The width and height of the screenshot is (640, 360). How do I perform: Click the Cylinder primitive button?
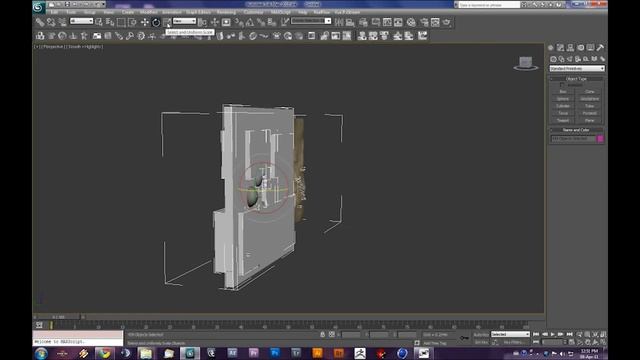563,106
